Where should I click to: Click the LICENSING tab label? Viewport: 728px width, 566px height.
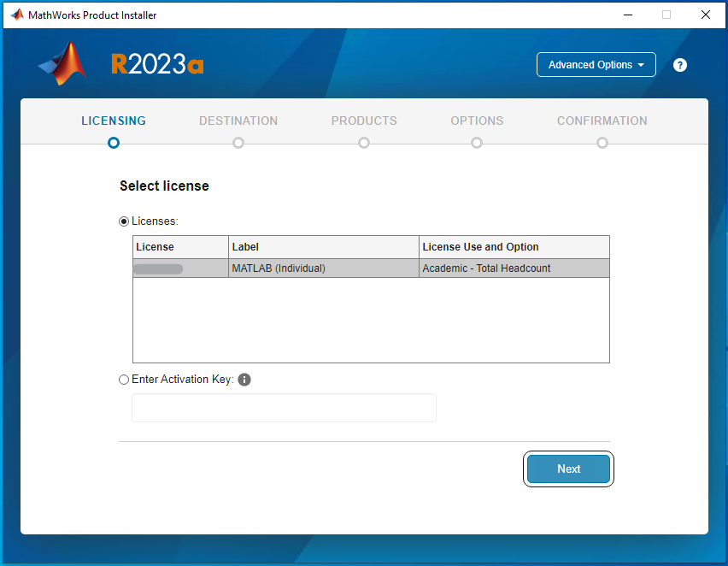click(x=113, y=121)
